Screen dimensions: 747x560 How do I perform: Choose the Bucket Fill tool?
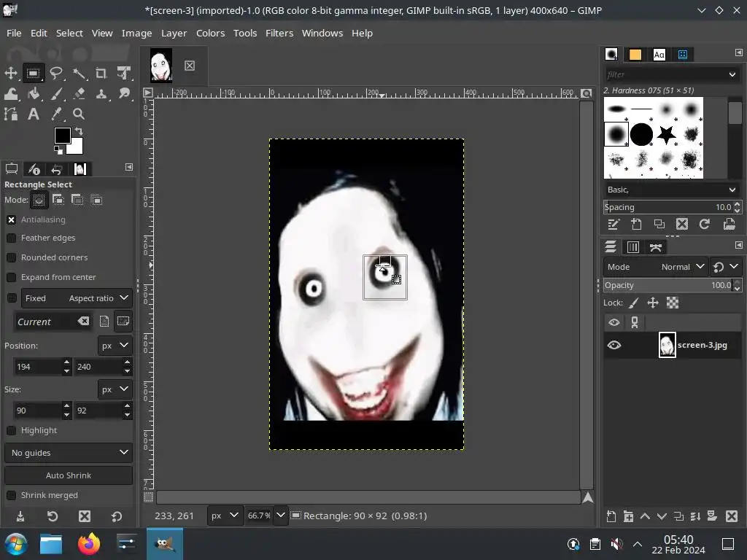(x=34, y=93)
